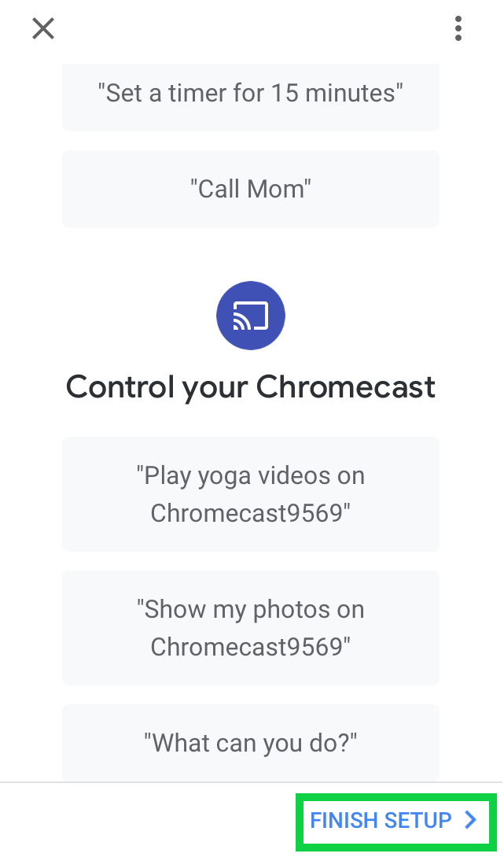Close the voice commands tutorial screen
504x857 pixels.
[x=42, y=28]
